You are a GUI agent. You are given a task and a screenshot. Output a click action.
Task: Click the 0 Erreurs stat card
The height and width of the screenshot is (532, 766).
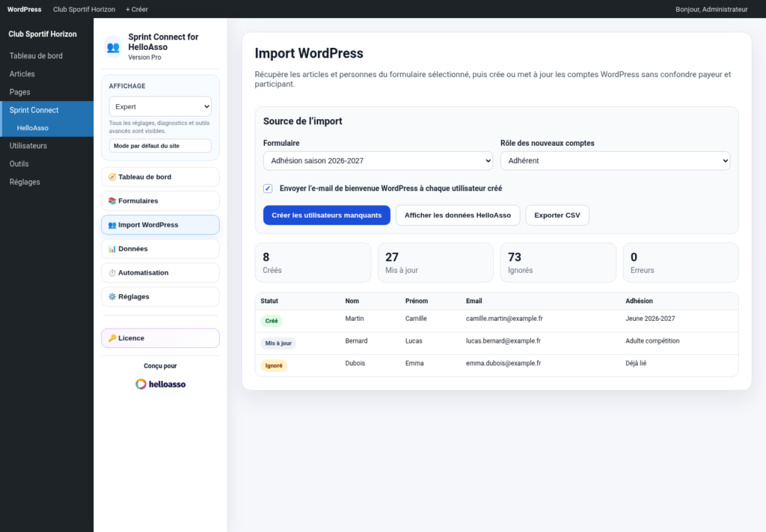681,263
